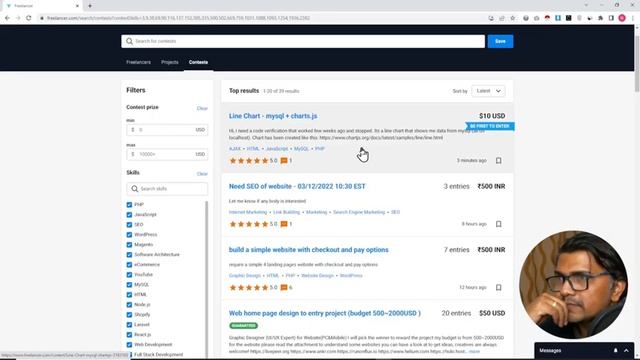Bookmark the build a simple website contest

[x=498, y=287]
